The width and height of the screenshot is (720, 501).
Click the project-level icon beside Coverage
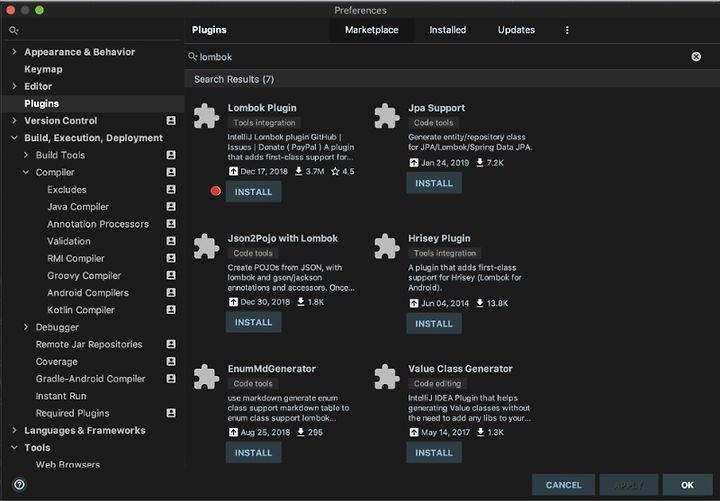pyautogui.click(x=171, y=361)
